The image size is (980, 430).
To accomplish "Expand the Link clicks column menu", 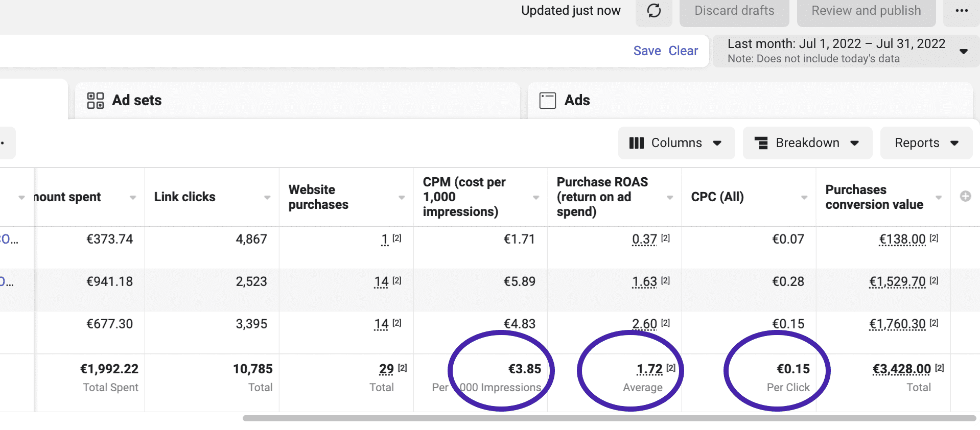I will point(267,198).
